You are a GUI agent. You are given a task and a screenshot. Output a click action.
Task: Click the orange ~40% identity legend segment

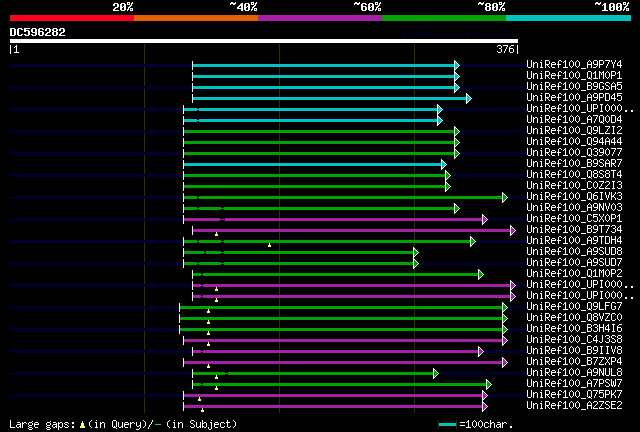coord(196,18)
